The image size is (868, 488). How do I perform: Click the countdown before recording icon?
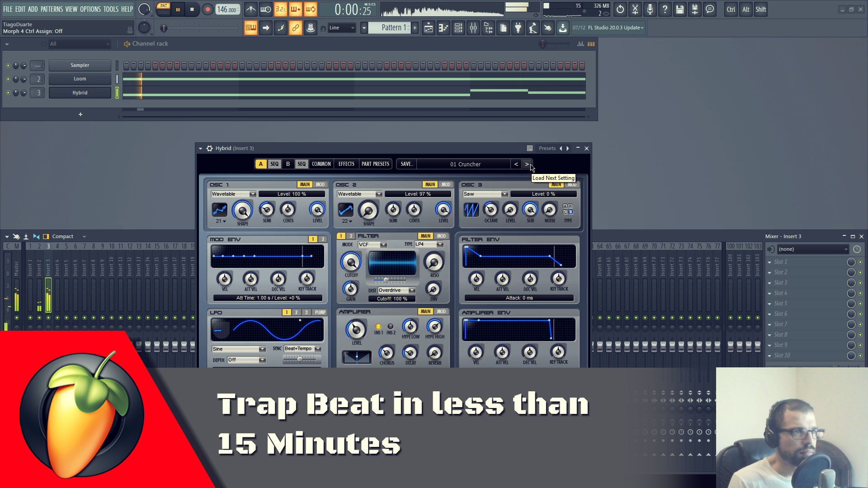[281, 9]
